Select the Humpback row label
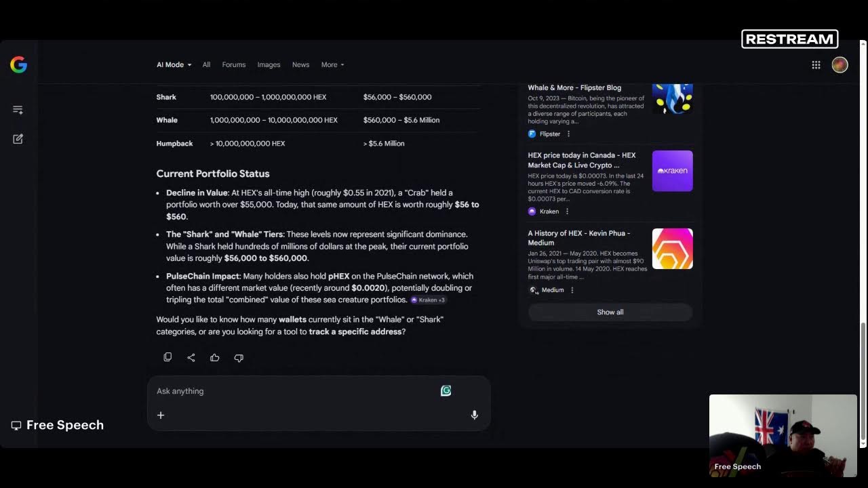The width and height of the screenshot is (868, 488). tap(174, 144)
